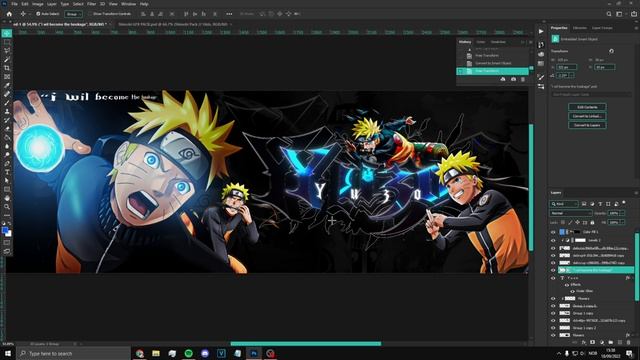Click the delete layer trash icon
Viewport: 640px width, 360px height.
point(629,342)
